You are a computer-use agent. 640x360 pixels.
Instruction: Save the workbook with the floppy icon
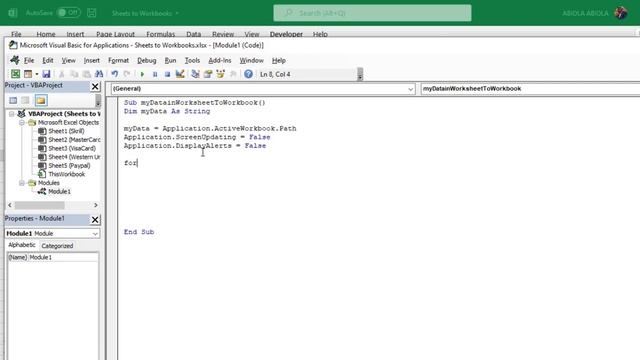pos(46,74)
